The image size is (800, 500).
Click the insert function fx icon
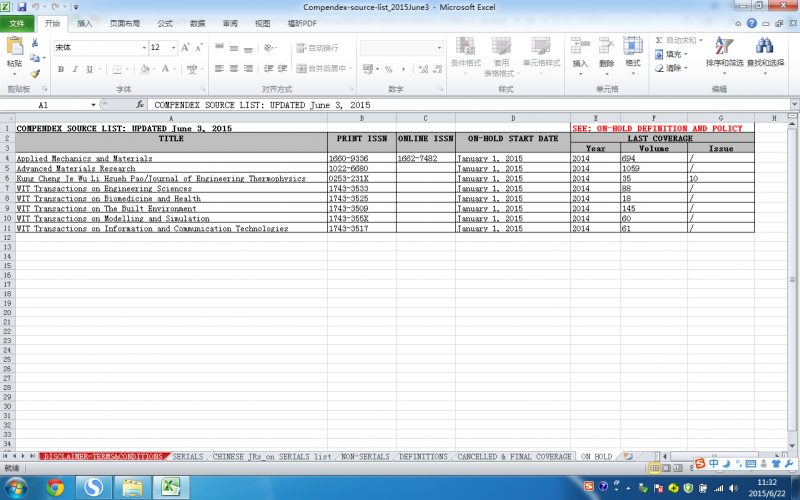[x=140, y=105]
